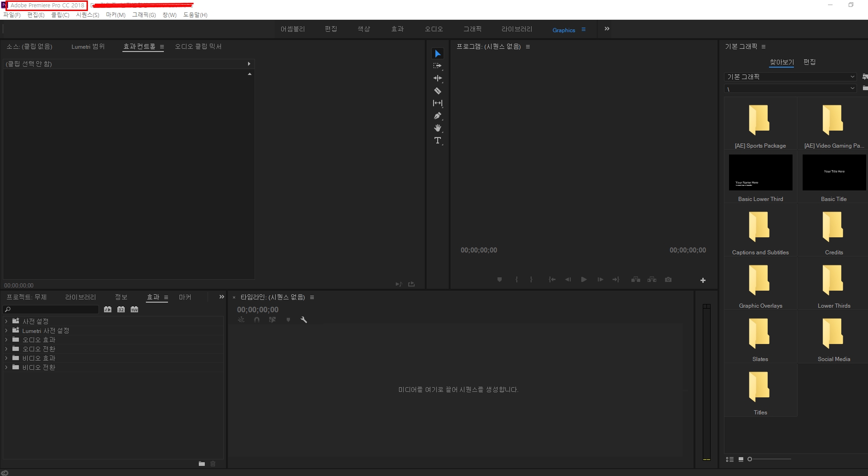Switch to the 색상 workspace
868x476 pixels.
364,29
